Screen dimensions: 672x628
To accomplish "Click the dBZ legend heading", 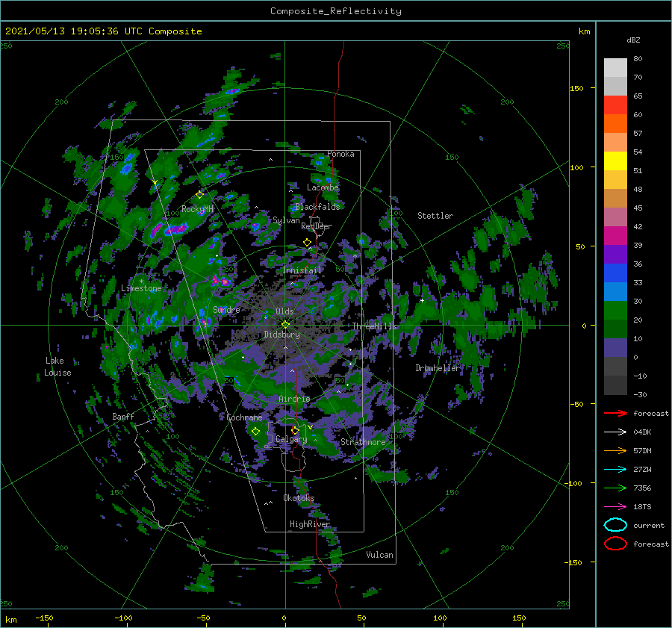I will (x=633, y=40).
